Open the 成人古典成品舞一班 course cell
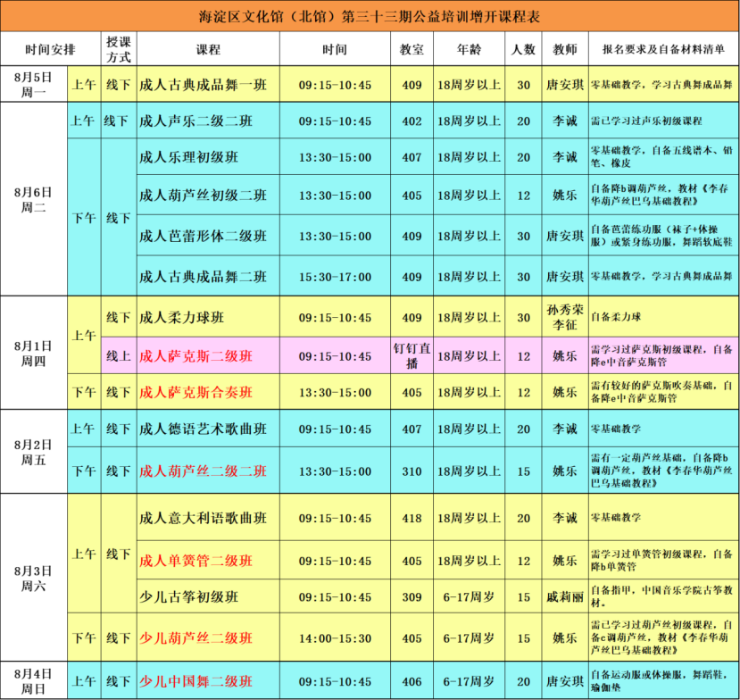This screenshot has height=700, width=740. pyautogui.click(x=204, y=85)
